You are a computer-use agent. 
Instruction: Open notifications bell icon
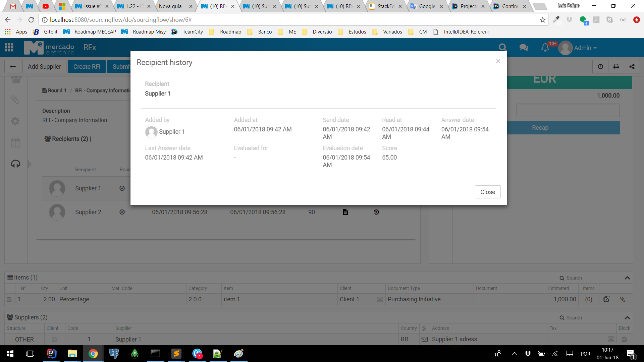545,48
